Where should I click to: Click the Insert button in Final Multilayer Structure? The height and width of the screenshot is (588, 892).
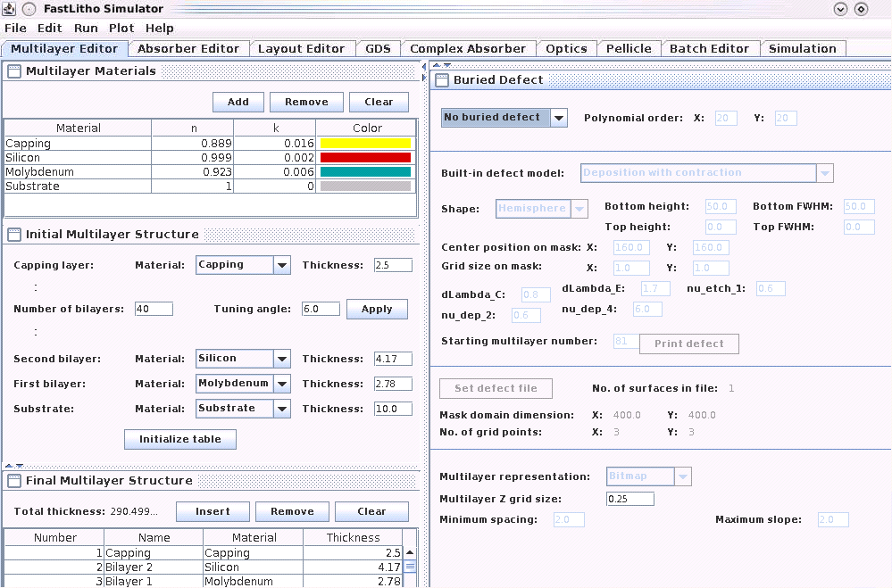pos(213,512)
